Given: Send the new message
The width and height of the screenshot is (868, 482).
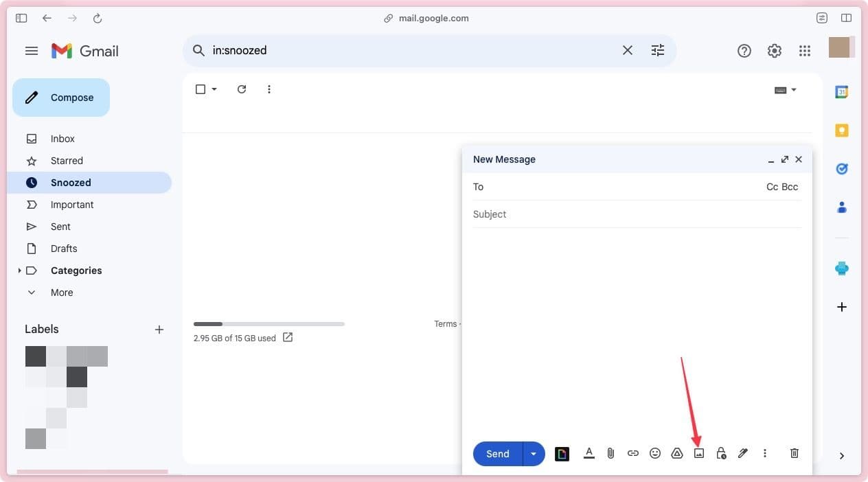Looking at the screenshot, I should click(x=497, y=453).
